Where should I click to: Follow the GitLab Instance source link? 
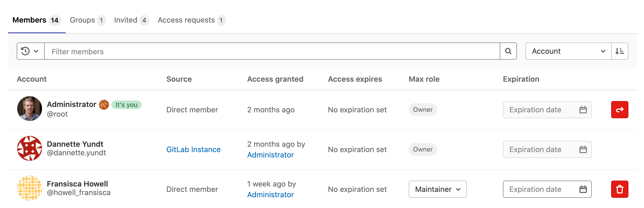click(x=193, y=149)
